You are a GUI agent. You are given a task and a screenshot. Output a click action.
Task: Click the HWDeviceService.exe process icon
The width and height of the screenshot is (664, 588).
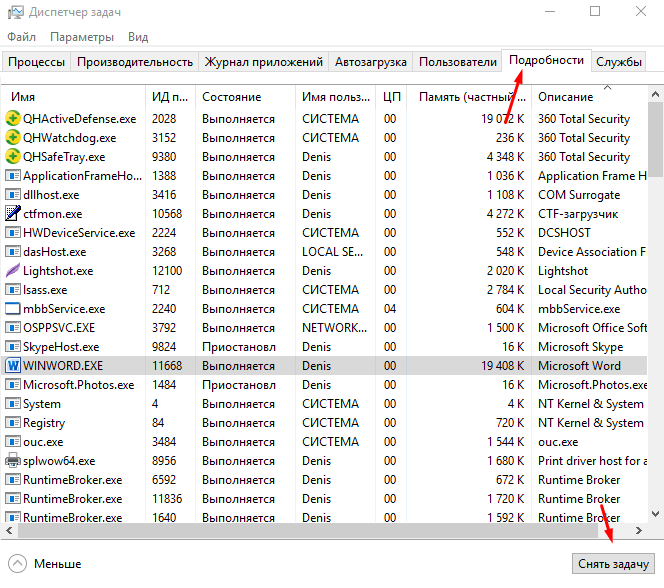click(13, 233)
